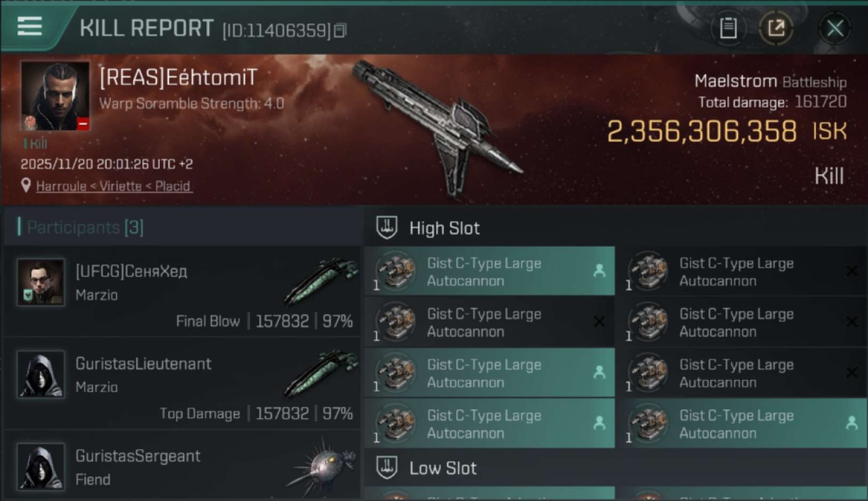Viewport: 868px width, 501px height.
Task: Close the kill report window
Action: 835,28
